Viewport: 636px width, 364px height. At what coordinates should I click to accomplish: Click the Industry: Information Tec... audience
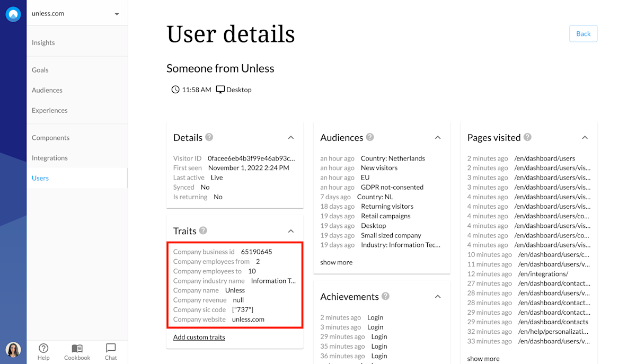401,245
